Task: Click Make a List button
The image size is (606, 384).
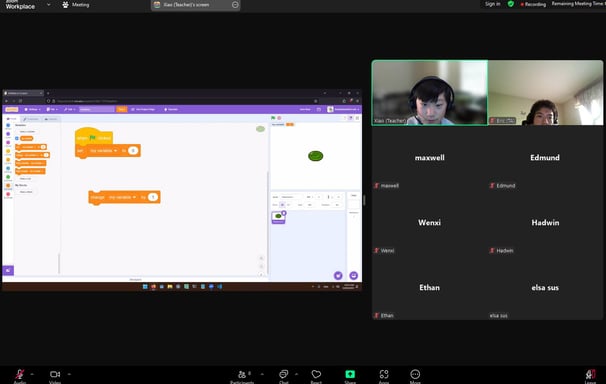Action: tap(26, 178)
